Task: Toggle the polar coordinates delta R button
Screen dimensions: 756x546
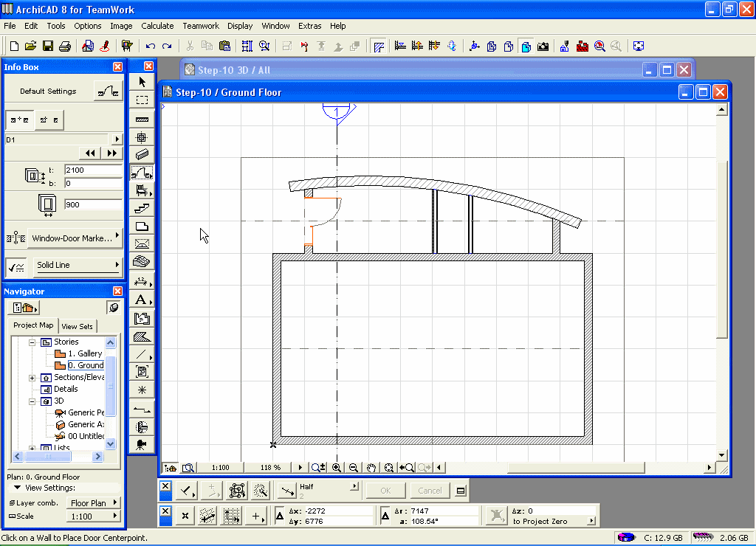Action: point(385,514)
